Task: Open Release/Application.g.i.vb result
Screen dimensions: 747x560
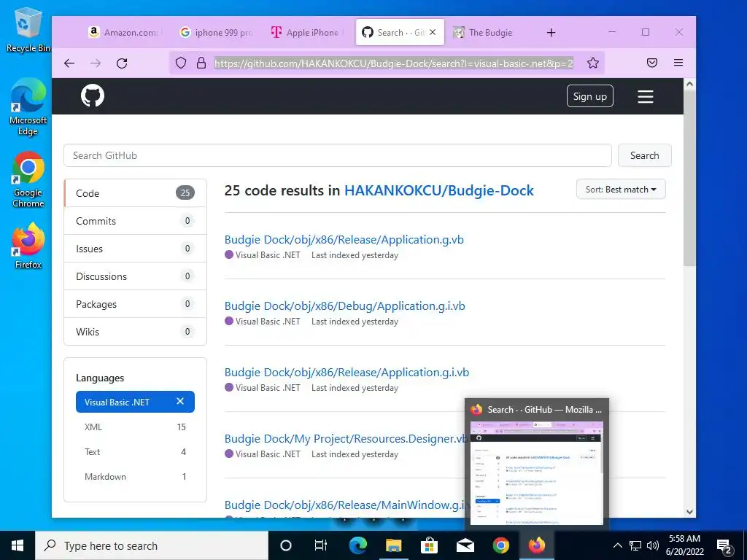Action: [347, 372]
